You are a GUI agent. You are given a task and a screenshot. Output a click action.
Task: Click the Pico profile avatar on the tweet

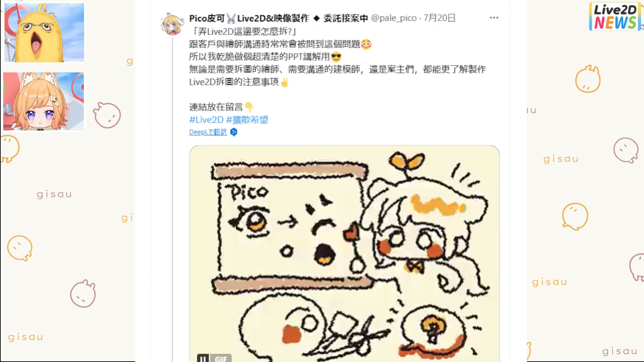point(172,24)
